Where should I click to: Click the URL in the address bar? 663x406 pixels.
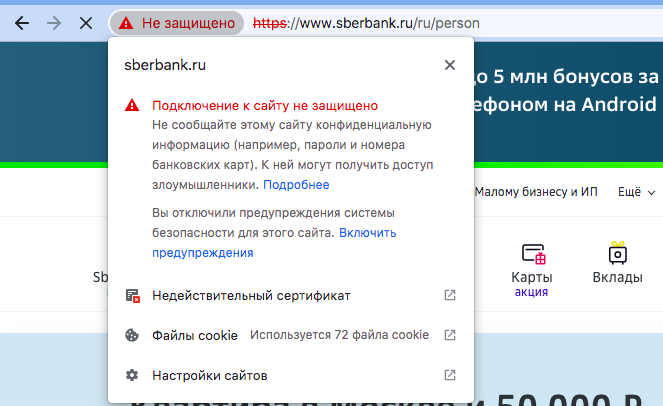366,23
